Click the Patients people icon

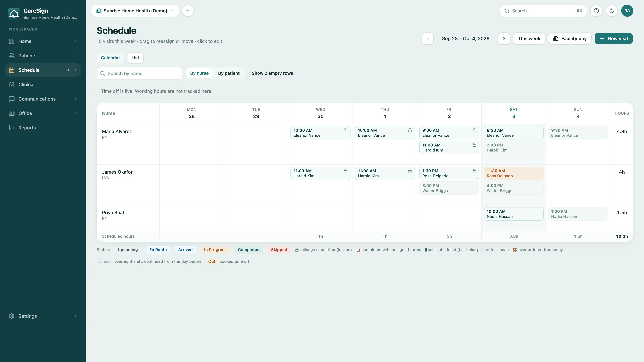pos(12,55)
